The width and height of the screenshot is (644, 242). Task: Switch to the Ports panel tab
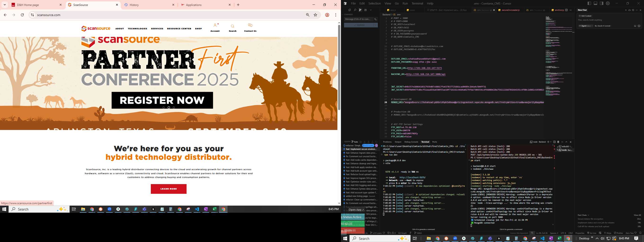point(435,142)
